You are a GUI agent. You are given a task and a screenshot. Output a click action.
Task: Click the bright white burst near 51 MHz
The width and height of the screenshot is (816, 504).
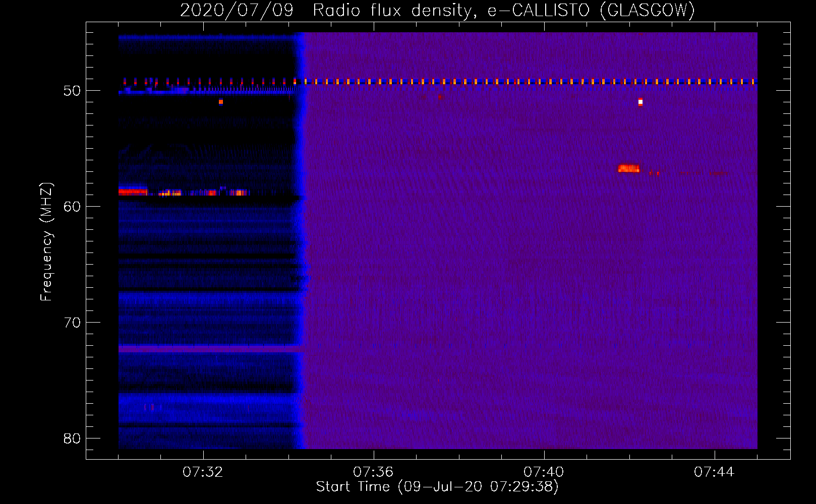(x=640, y=102)
